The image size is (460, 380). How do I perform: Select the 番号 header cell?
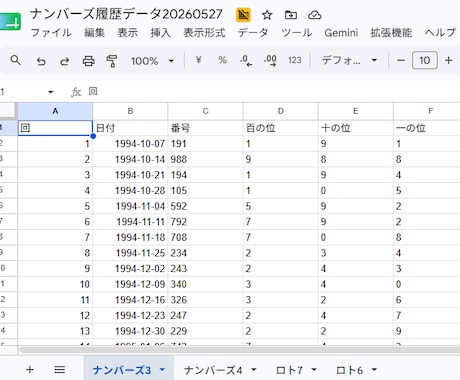point(205,128)
